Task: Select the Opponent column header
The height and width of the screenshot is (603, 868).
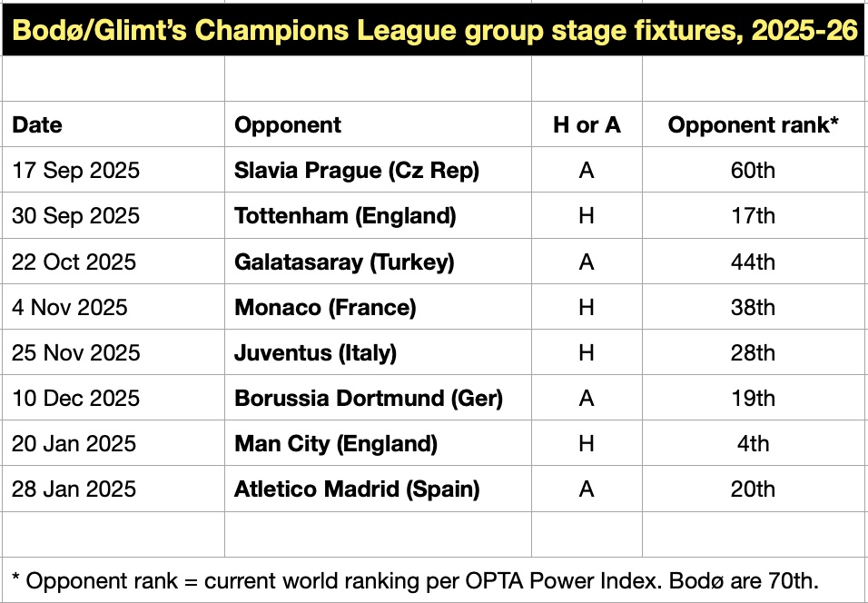Action: pos(288,125)
